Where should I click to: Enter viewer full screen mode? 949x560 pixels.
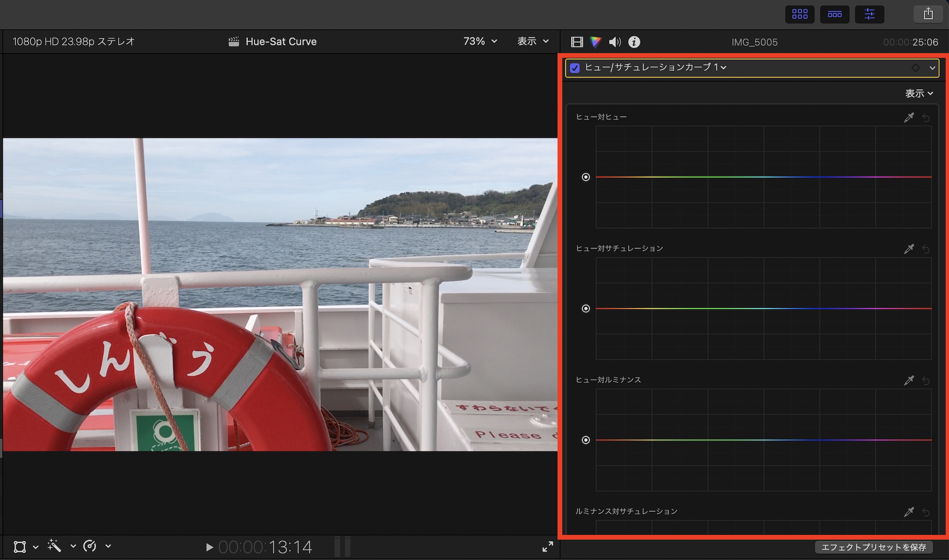pyautogui.click(x=548, y=547)
